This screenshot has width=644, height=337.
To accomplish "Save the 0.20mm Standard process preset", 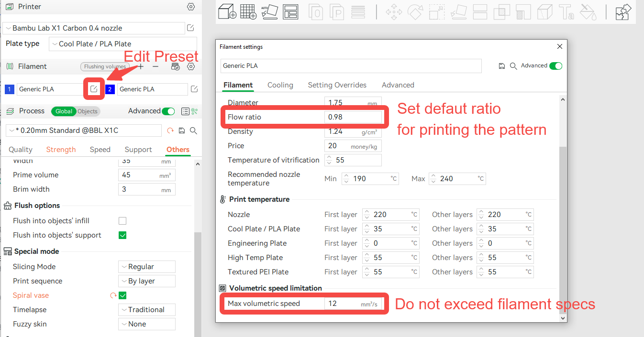I will click(182, 130).
